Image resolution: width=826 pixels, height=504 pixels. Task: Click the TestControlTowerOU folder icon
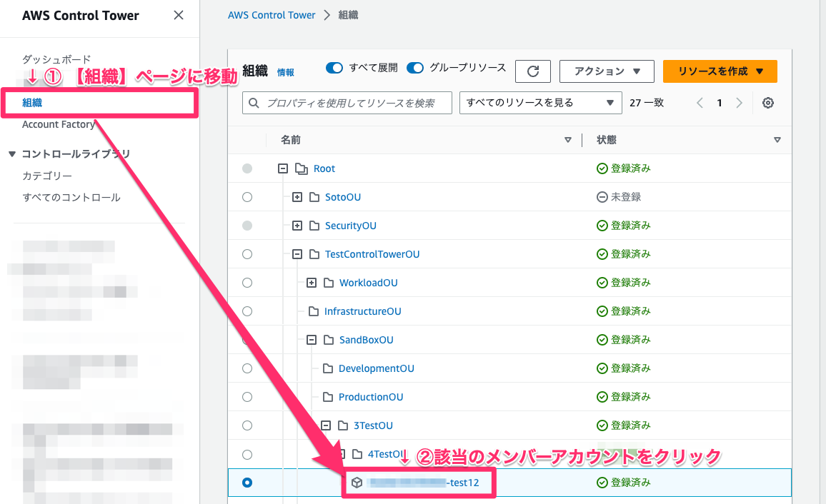point(314,254)
